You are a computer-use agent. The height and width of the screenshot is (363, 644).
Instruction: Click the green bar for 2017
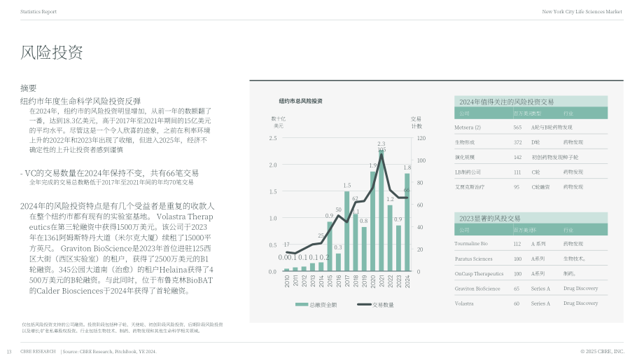pyautogui.click(x=347, y=231)
